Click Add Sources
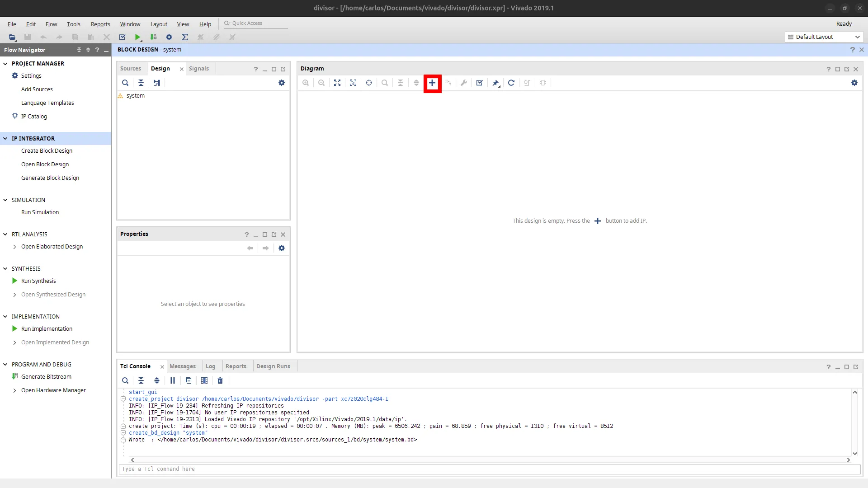 (37, 89)
